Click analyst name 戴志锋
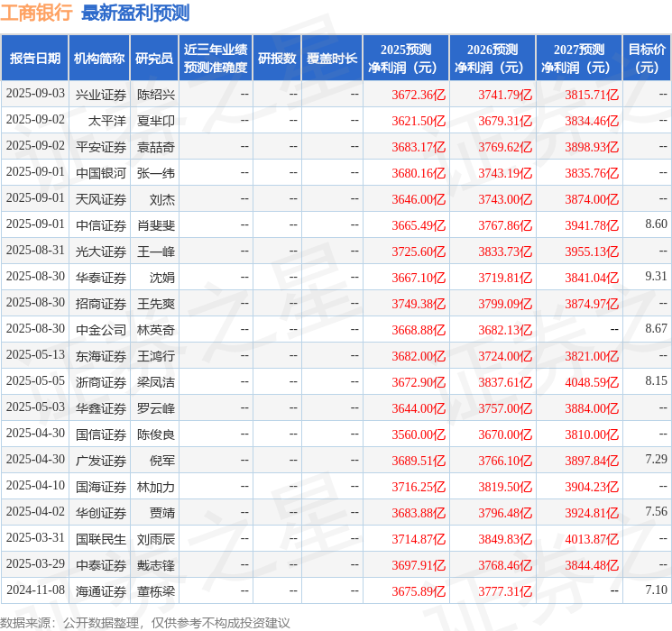This screenshot has height=631, width=672. pos(155,565)
